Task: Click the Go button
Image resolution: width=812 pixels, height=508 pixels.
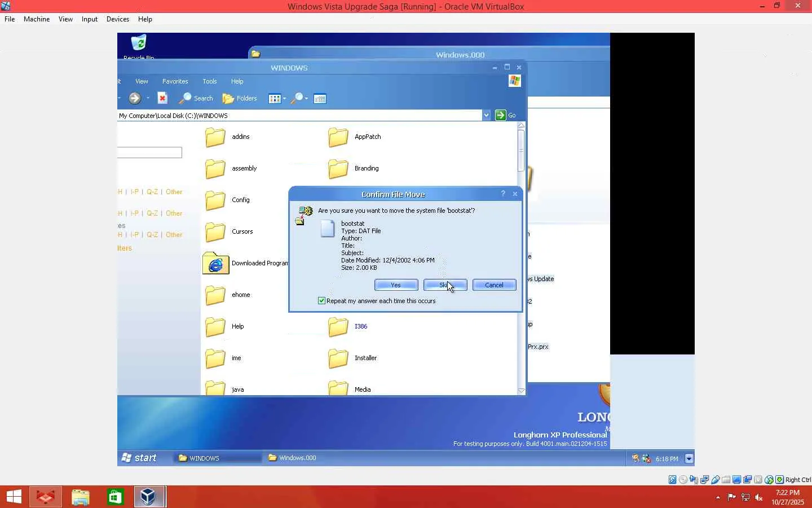Action: (506, 115)
